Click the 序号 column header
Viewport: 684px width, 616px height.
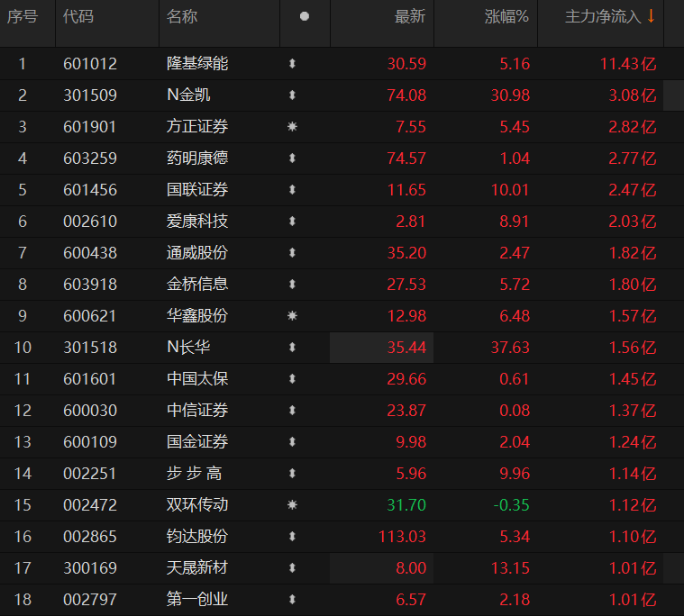tap(23, 16)
